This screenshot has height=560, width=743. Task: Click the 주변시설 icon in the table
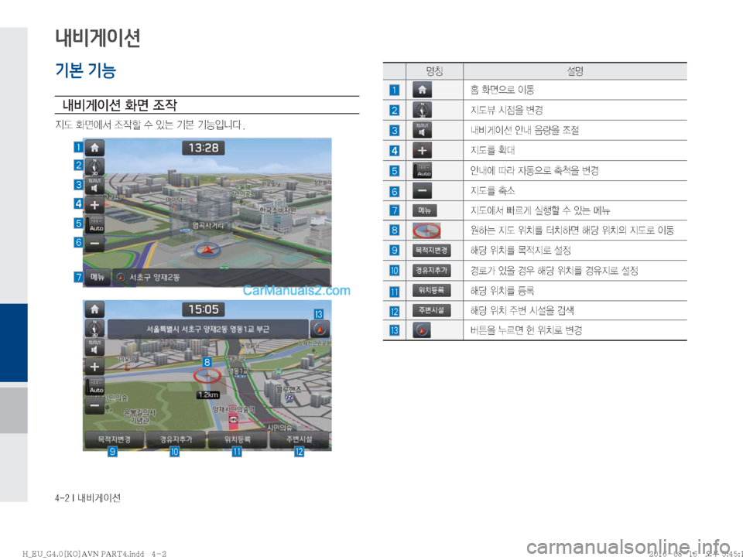point(431,310)
